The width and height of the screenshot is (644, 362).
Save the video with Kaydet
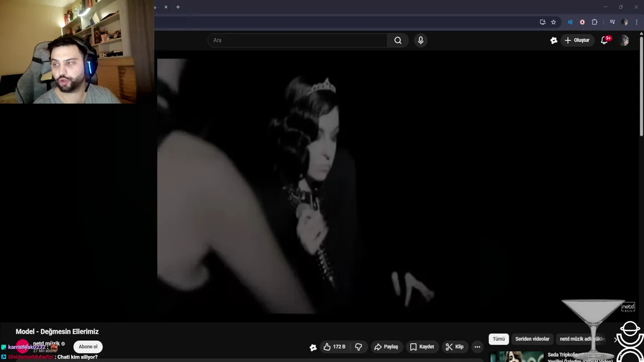422,347
